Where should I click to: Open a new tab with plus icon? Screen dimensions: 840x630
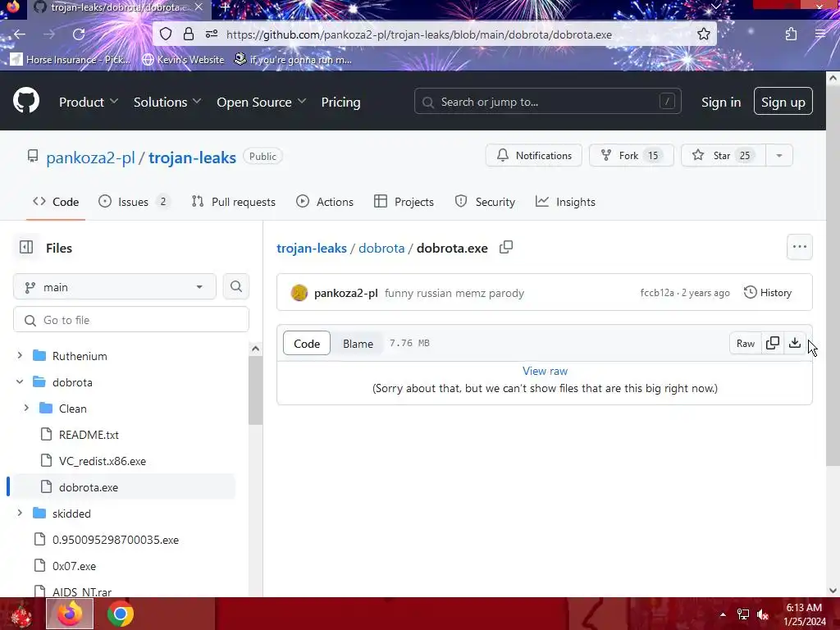(225, 7)
